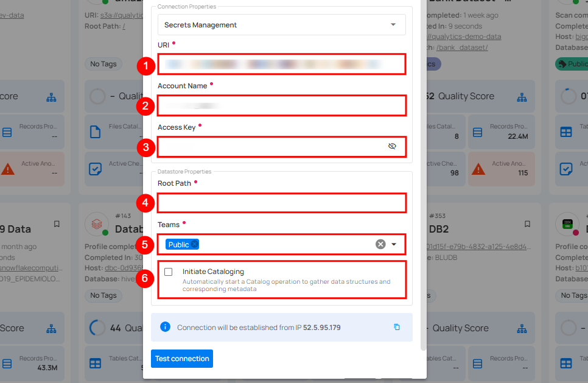Click the Test connection button
Screen dimensions: 588x383
(x=181, y=359)
